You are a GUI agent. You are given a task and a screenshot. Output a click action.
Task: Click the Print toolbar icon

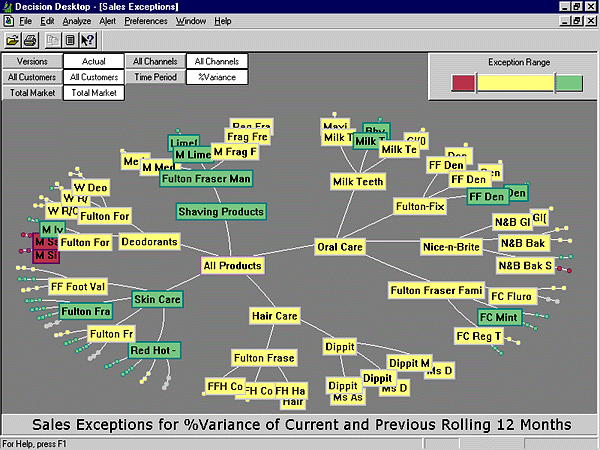pyautogui.click(x=30, y=40)
